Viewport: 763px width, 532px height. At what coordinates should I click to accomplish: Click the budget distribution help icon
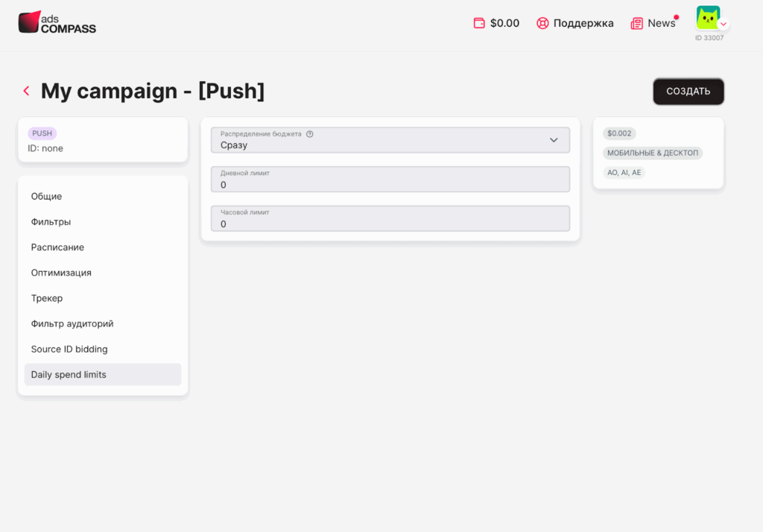[x=309, y=134]
